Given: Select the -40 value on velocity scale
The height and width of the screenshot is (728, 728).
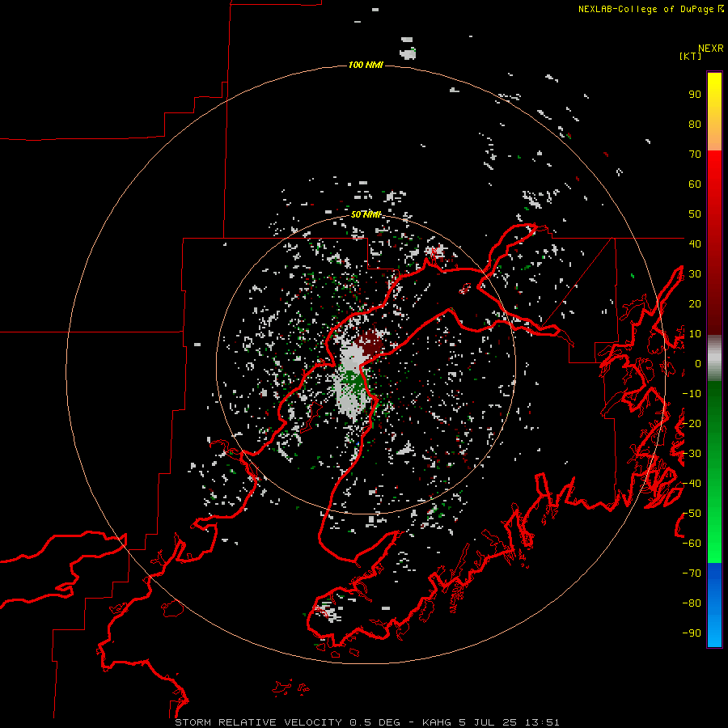Looking at the screenshot, I should 692,484.
